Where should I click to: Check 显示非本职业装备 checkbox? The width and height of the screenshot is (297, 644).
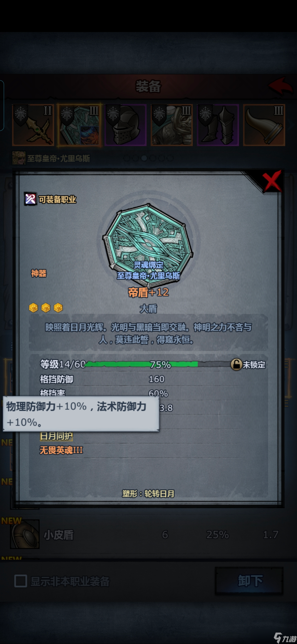pyautogui.click(x=21, y=581)
